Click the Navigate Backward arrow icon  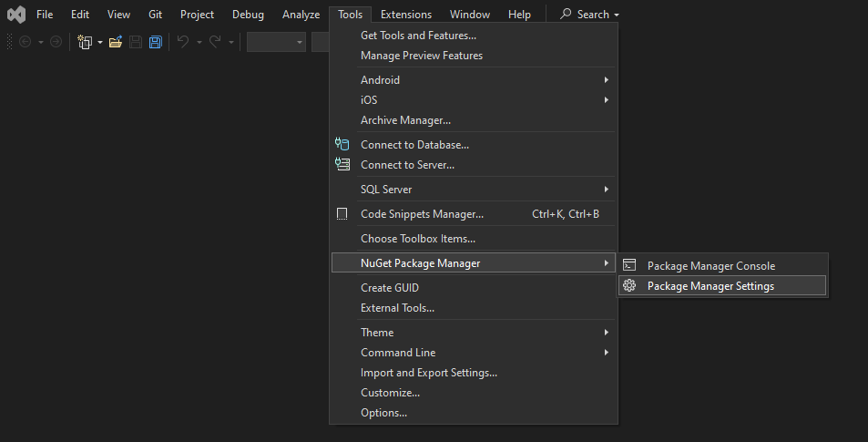pos(25,42)
